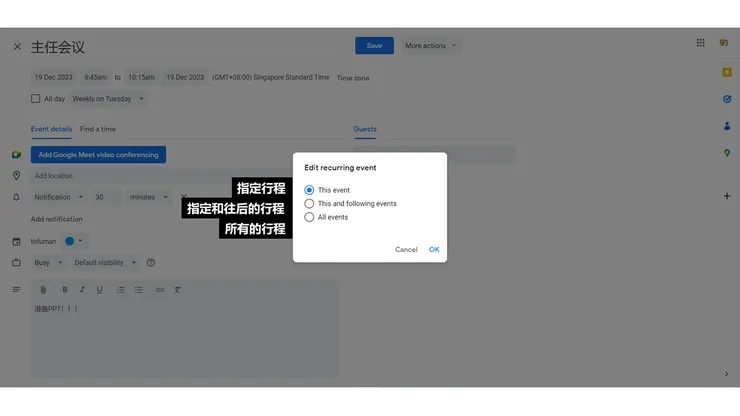Click the notification bell icon
This screenshot has height=416, width=740.
17,197
